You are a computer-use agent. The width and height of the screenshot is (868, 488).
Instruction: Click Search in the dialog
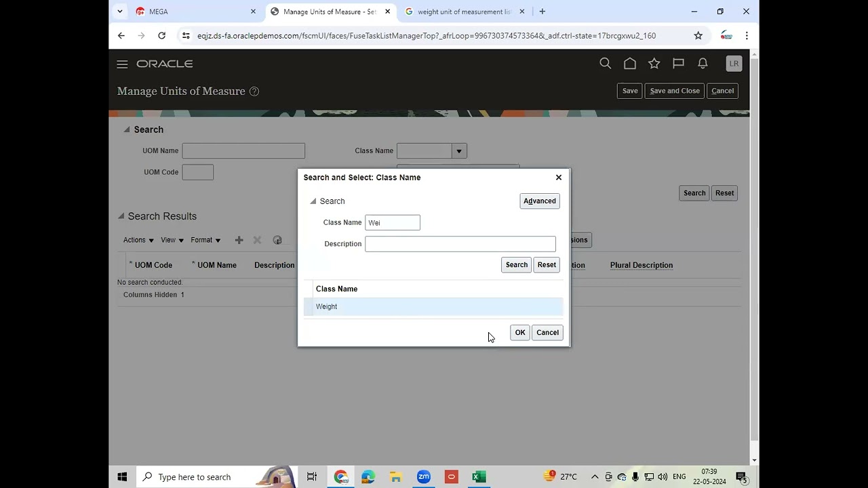click(x=517, y=265)
